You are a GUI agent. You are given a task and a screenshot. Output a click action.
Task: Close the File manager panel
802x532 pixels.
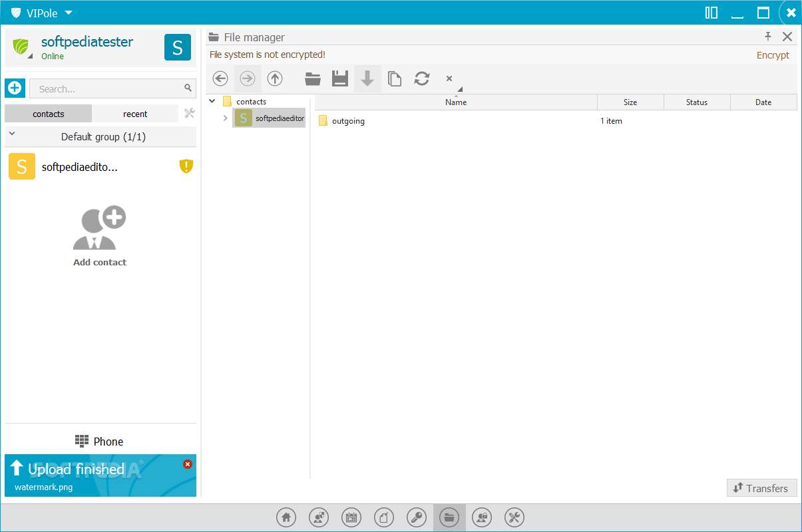tap(787, 37)
